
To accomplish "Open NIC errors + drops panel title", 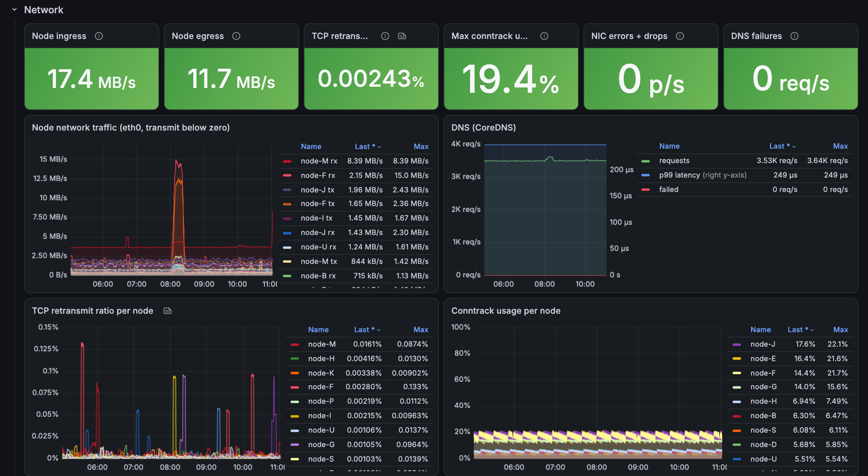I will click(629, 36).
